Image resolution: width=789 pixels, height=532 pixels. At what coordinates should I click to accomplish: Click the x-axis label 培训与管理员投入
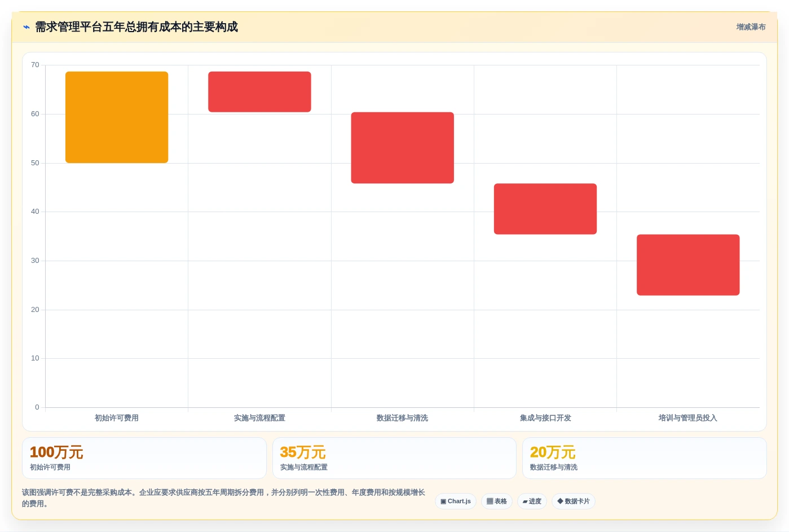coord(688,418)
